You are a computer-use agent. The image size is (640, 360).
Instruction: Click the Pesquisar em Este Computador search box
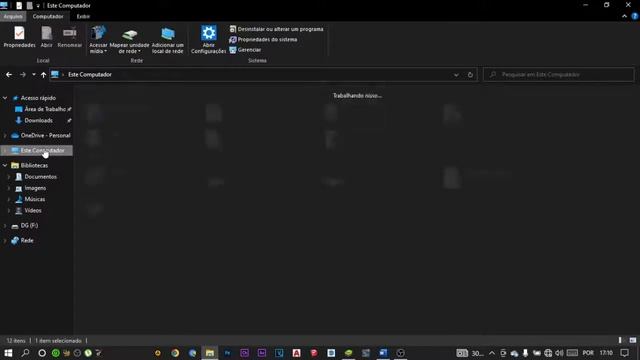(559, 75)
